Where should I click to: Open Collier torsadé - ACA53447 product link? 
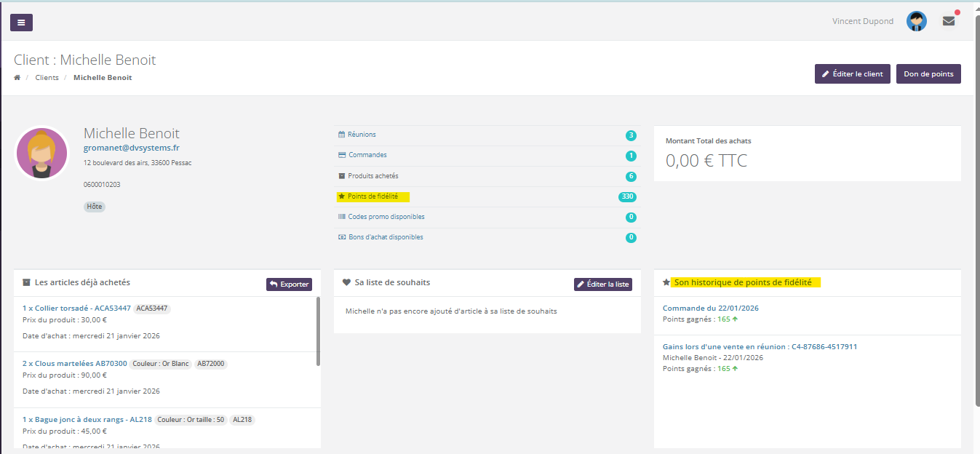tap(76, 308)
